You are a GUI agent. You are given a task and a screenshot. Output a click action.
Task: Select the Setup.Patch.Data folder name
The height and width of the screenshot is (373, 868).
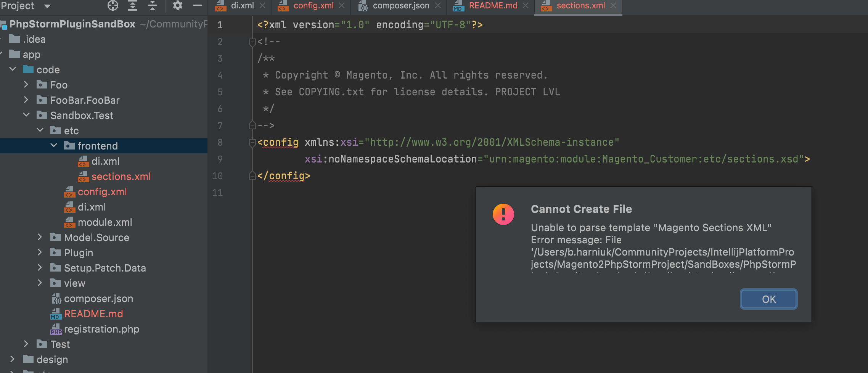click(x=105, y=268)
